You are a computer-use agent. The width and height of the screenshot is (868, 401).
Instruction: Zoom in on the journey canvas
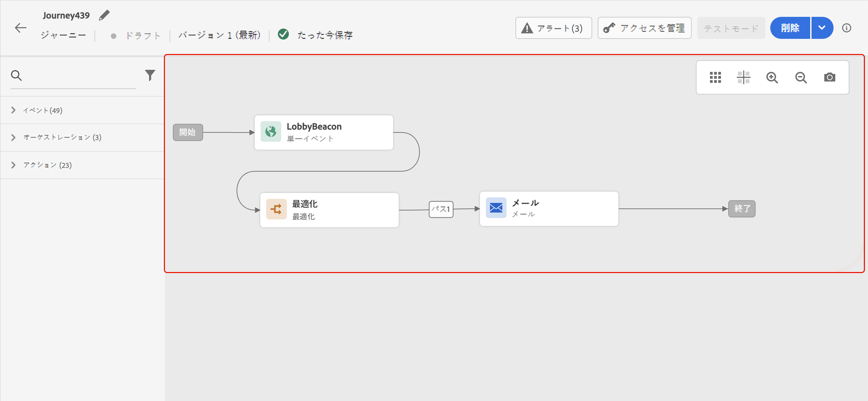pyautogui.click(x=772, y=77)
